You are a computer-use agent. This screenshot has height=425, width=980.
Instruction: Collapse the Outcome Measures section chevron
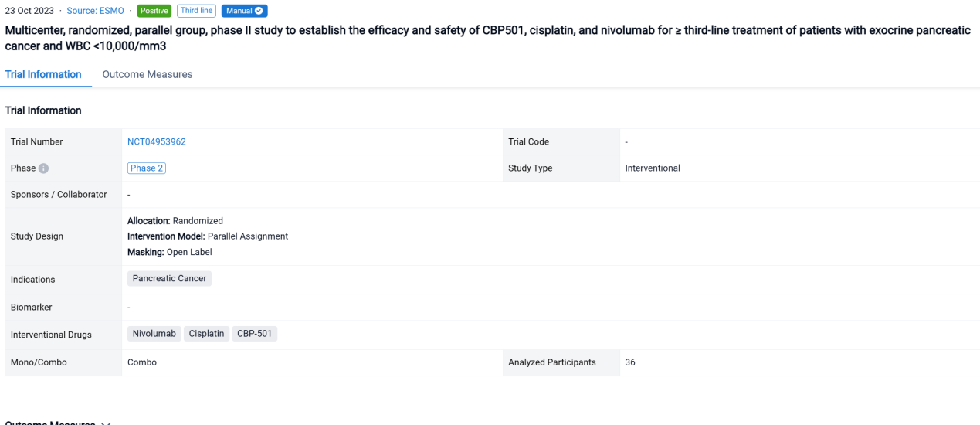click(106, 423)
